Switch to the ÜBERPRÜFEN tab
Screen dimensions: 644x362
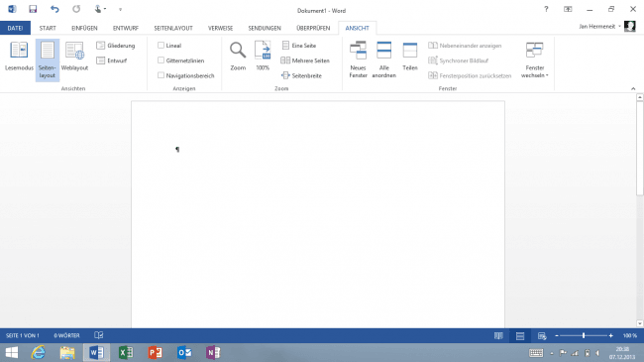(x=313, y=28)
